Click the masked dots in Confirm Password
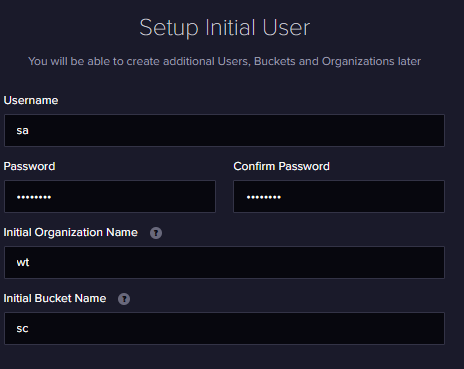This screenshot has width=464, height=369. tap(264, 197)
